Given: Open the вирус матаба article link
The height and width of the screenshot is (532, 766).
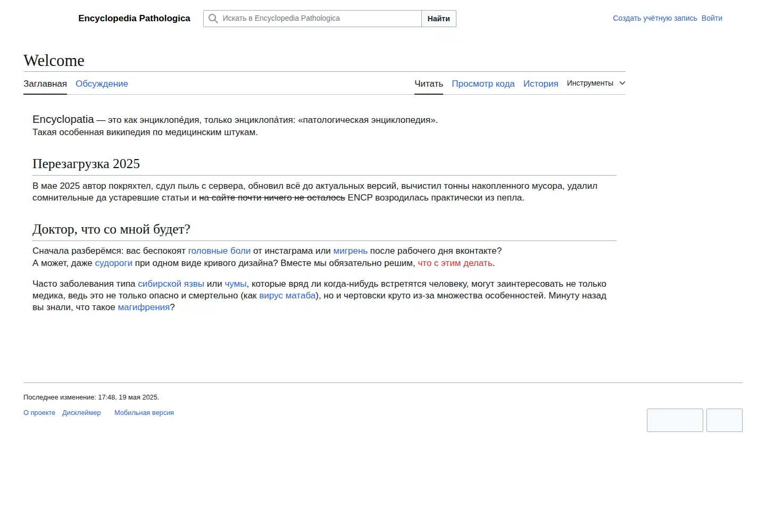Looking at the screenshot, I should click(287, 295).
